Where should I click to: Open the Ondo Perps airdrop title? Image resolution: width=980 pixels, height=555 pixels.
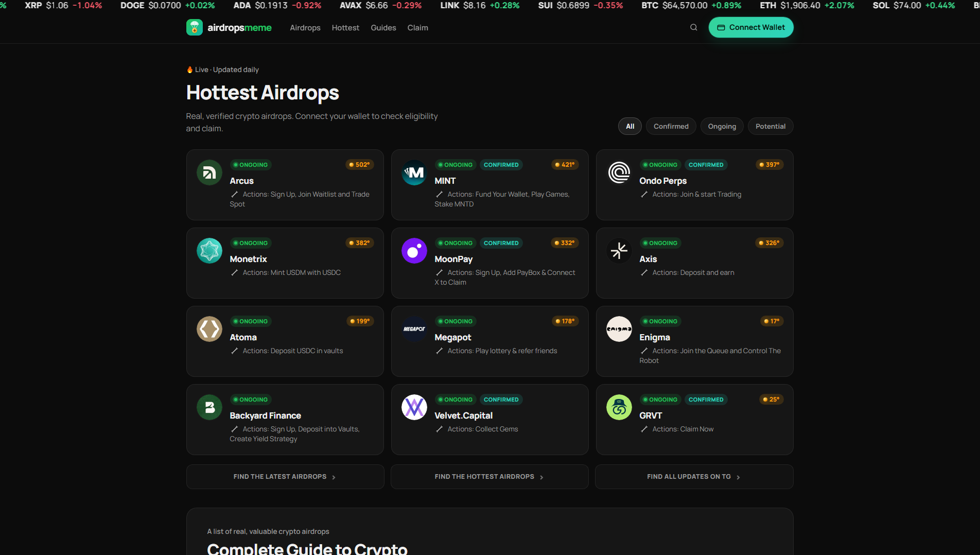tap(663, 181)
